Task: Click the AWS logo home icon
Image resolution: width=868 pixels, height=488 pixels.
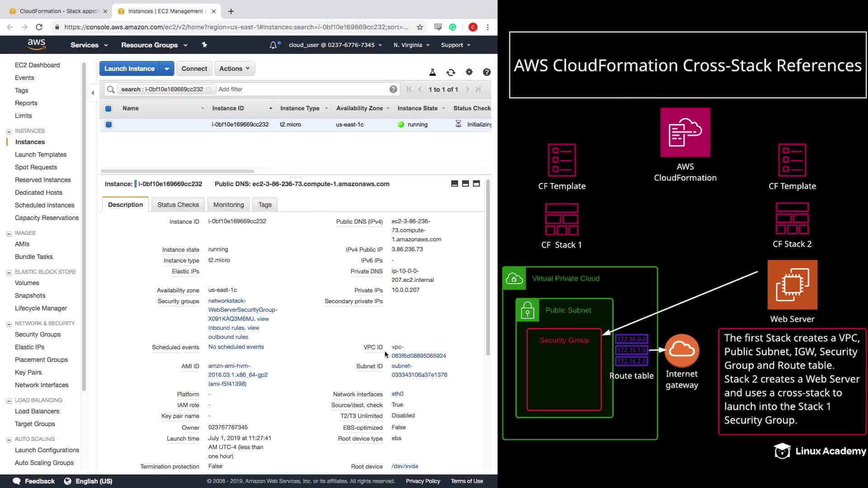Action: click(x=36, y=44)
